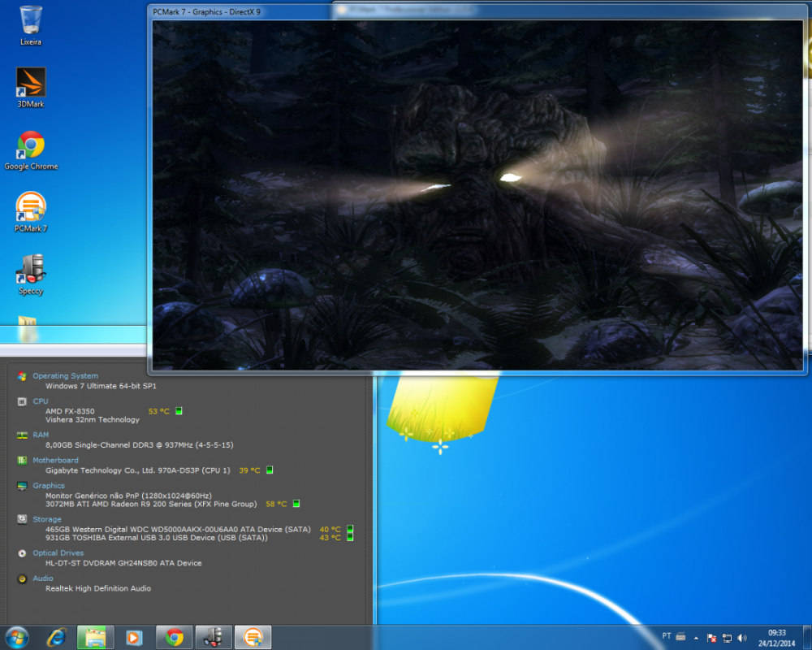Screen dimensions: 812x650
Task: Click the Internet Explorer taskbar icon
Action: [x=56, y=637]
